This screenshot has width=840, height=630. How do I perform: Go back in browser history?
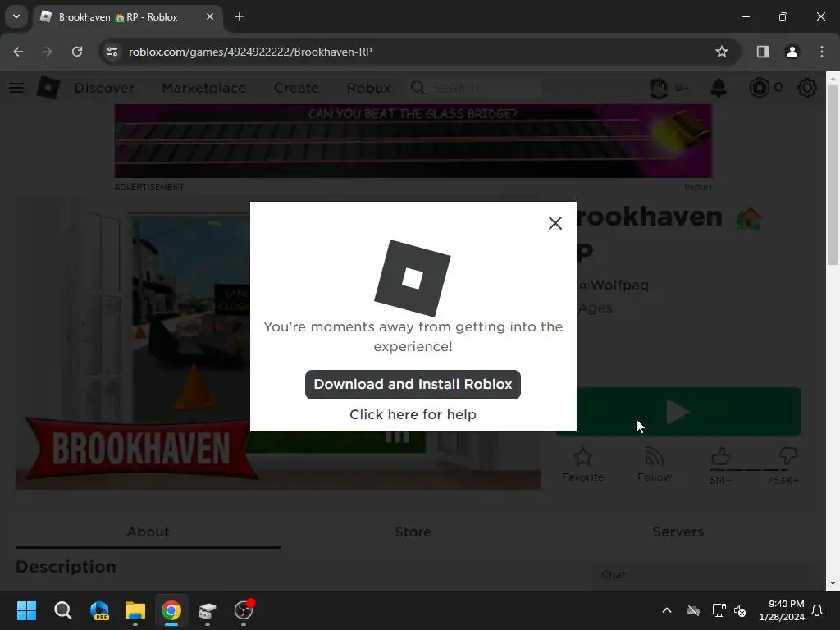18,52
